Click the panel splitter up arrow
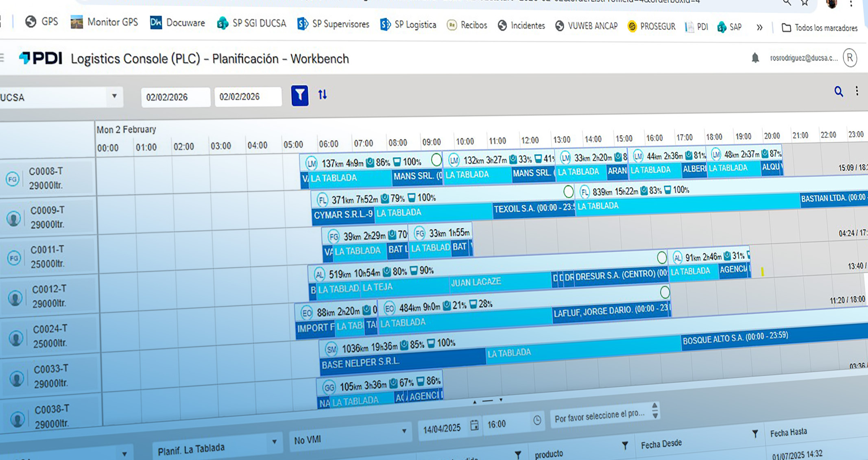This screenshot has width=868, height=460. click(475, 402)
